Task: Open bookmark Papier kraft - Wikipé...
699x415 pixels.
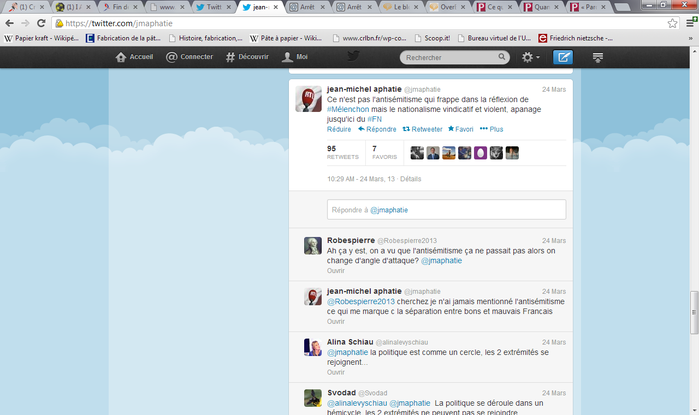Action: coord(41,38)
